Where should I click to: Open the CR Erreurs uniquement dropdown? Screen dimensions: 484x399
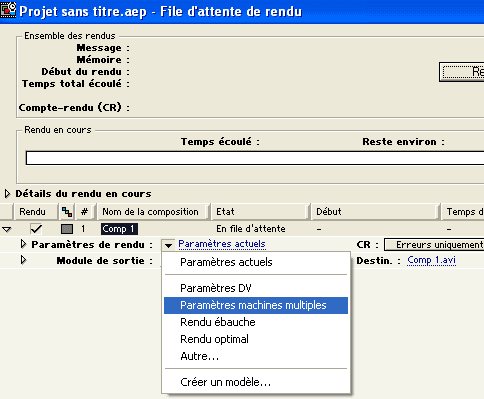(x=434, y=245)
